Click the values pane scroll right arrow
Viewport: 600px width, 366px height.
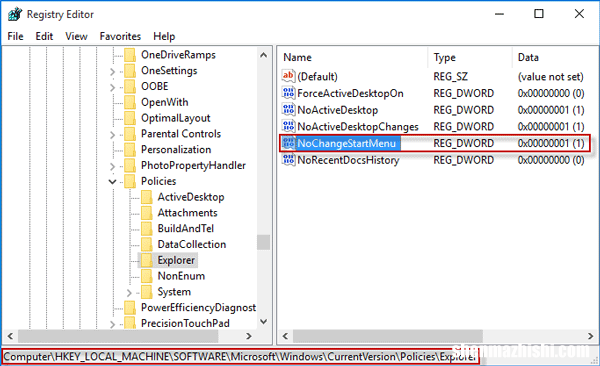pos(590,336)
